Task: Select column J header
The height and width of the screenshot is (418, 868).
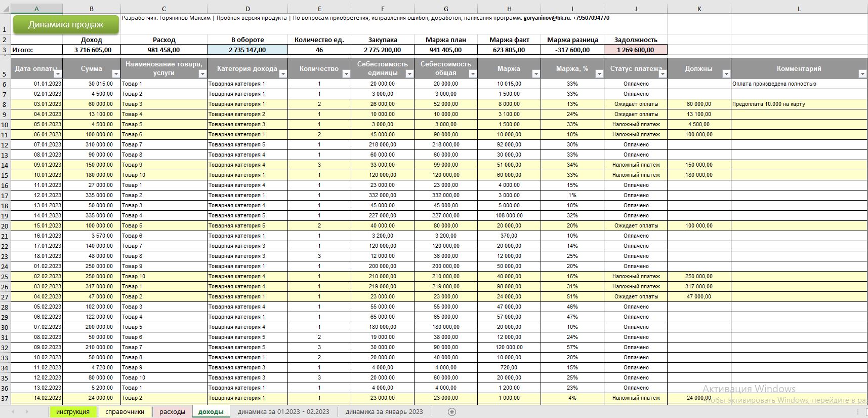Action: 636,9
